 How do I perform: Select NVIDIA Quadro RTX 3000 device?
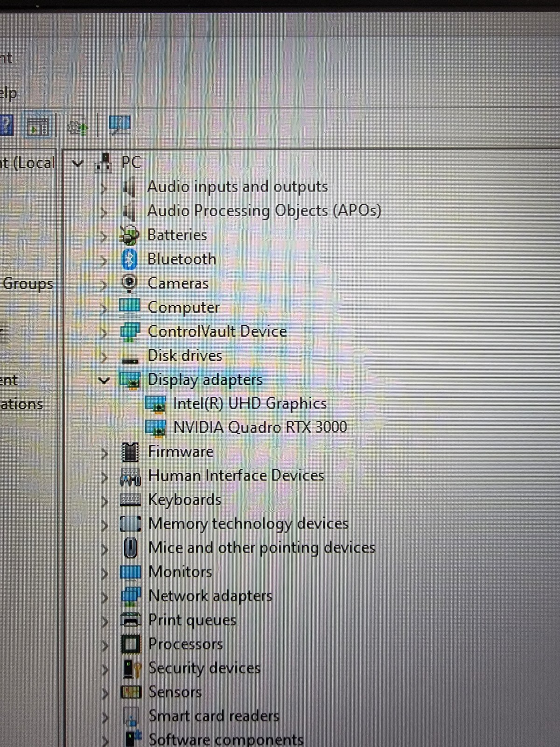pos(260,427)
